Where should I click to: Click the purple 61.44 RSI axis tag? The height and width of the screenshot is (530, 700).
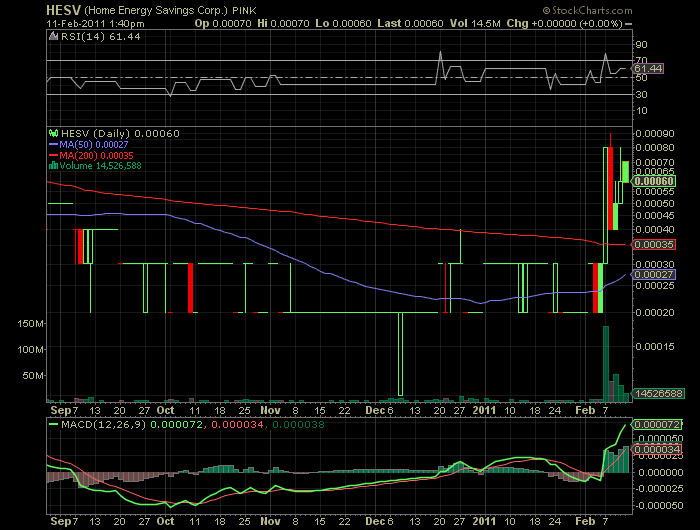pos(648,68)
